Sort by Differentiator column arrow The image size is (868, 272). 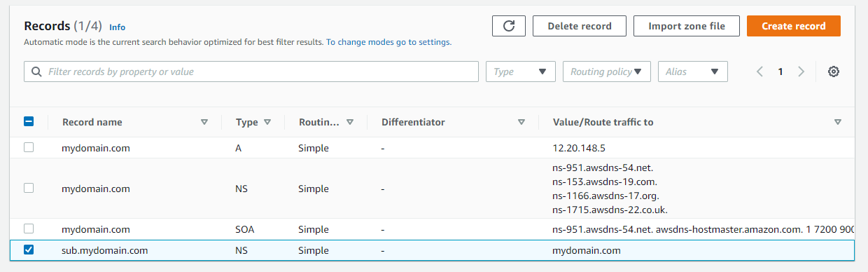(521, 122)
